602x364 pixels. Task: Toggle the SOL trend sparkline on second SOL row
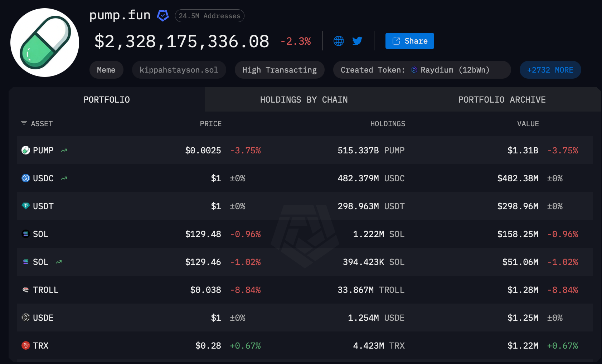(59, 262)
